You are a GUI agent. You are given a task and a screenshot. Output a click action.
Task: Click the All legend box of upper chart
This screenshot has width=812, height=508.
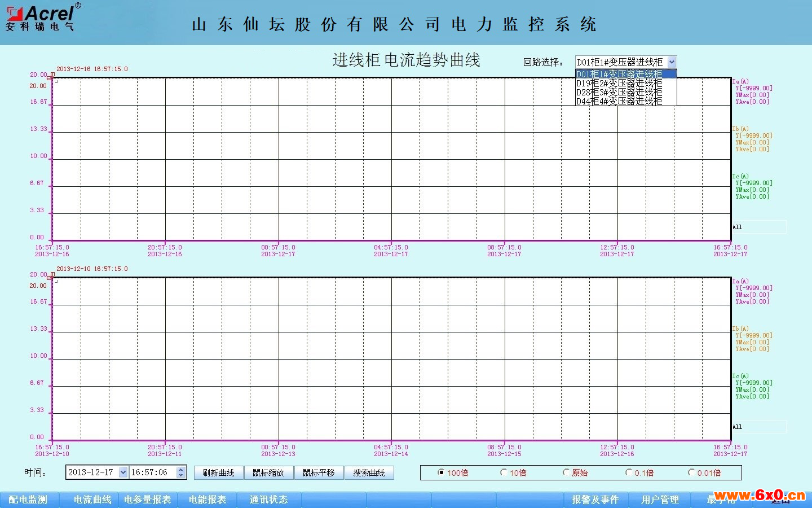pyautogui.click(x=759, y=227)
